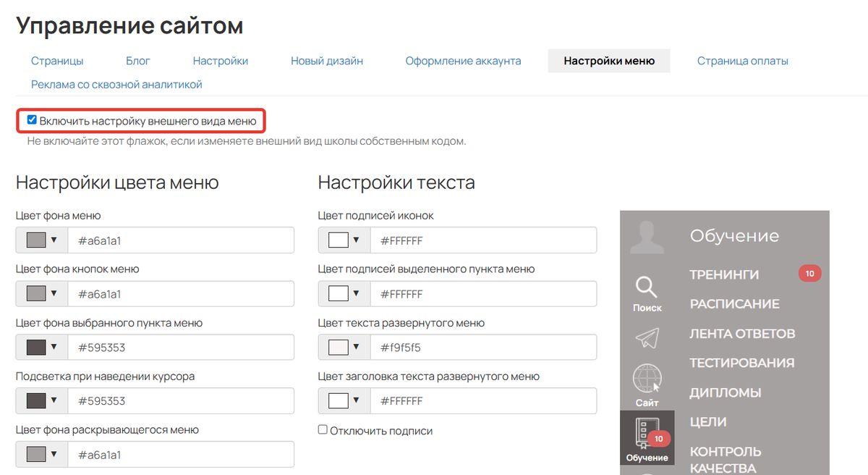Click the white swatch for Цвет подписей иконок
The width and height of the screenshot is (868, 475).
339,240
